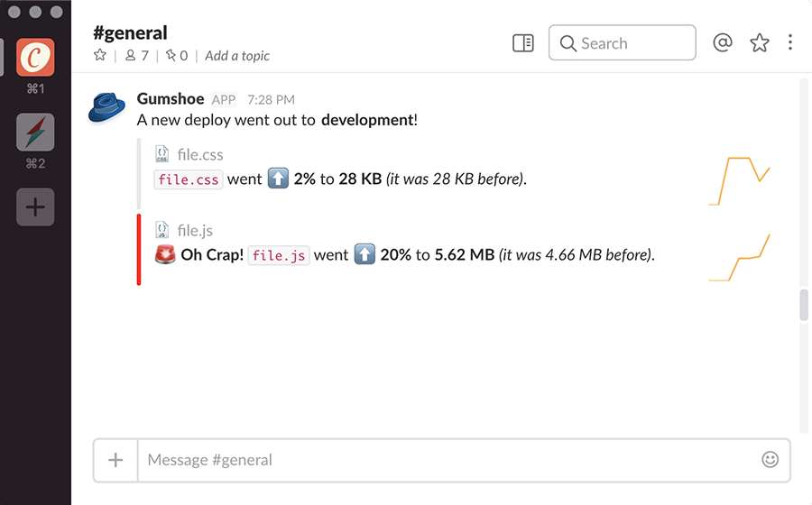Open the file.css attachment title
Screen dimensions: 812x505
click(x=200, y=155)
